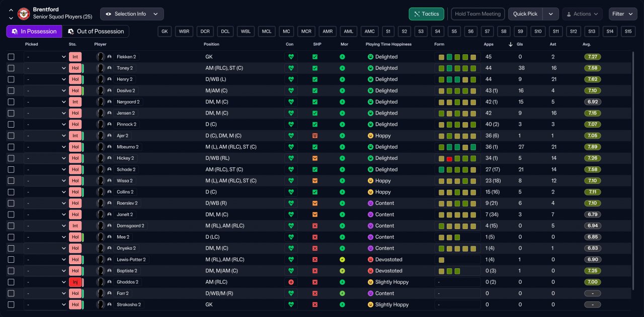Select Mbeumo's row checkbox
This screenshot has width=644, height=317.
pos(11,147)
